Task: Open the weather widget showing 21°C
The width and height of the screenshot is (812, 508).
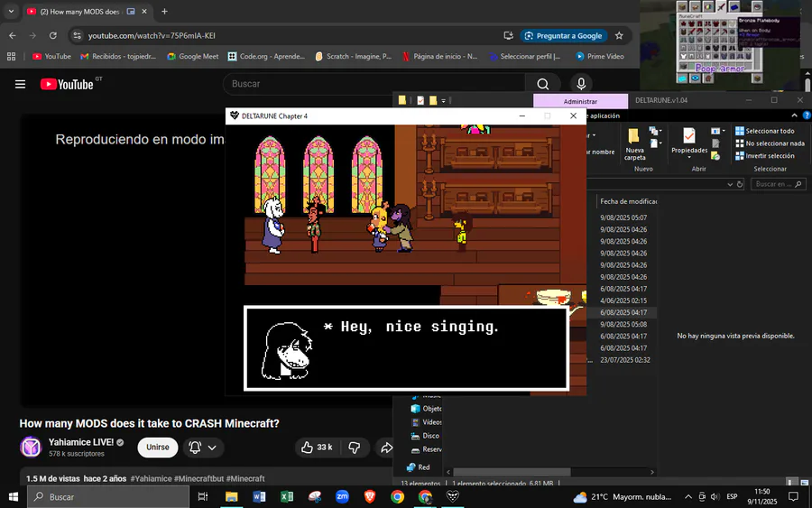Action: pyautogui.click(x=622, y=497)
